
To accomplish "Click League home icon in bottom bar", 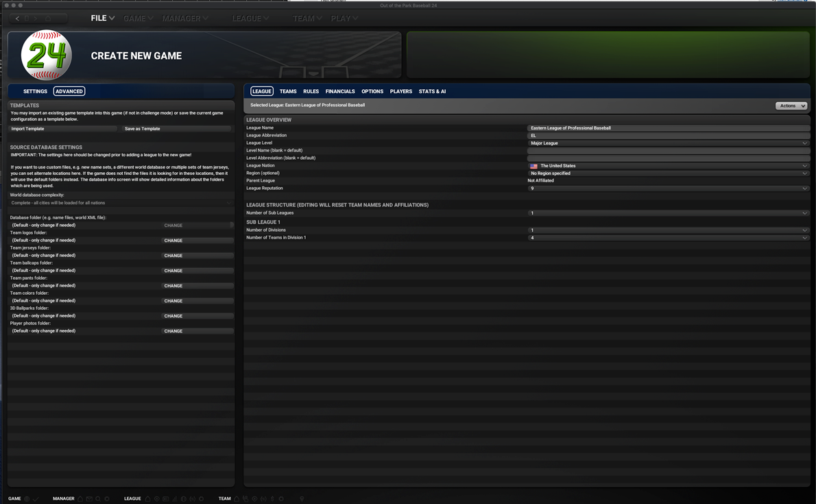I will point(148,499).
